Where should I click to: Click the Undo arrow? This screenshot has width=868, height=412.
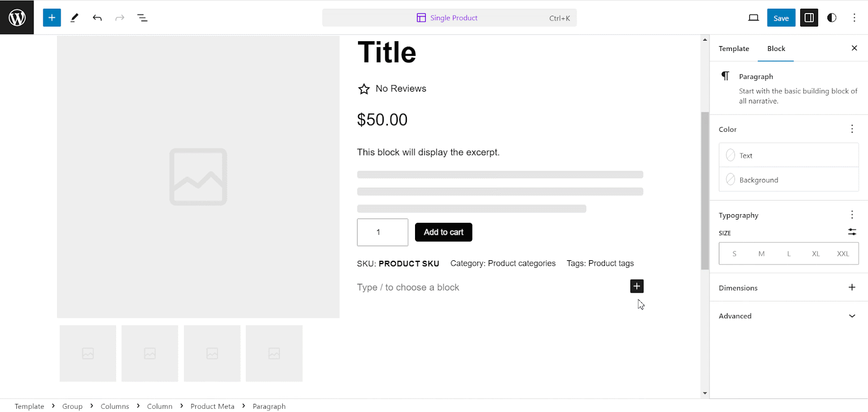(97, 17)
